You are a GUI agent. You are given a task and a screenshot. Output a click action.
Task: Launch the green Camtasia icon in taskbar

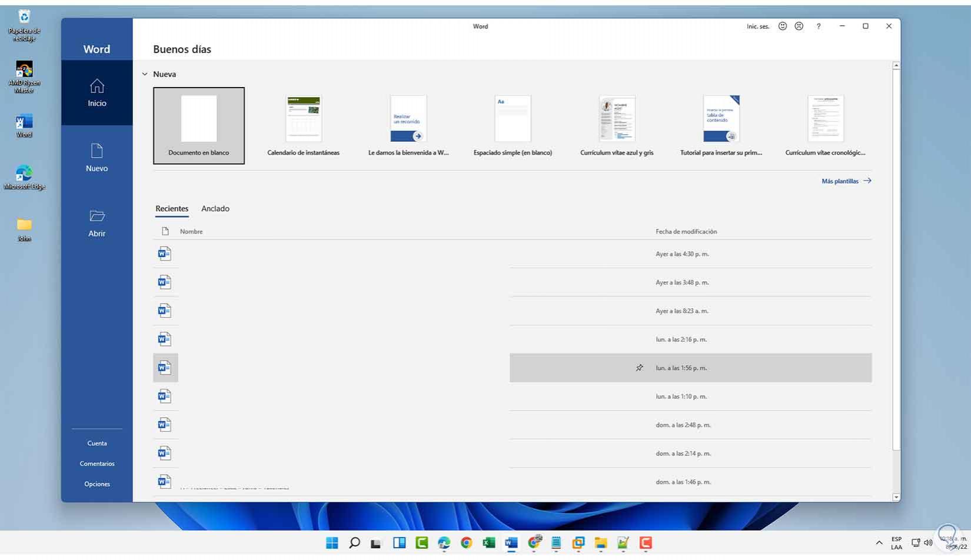[x=422, y=543]
